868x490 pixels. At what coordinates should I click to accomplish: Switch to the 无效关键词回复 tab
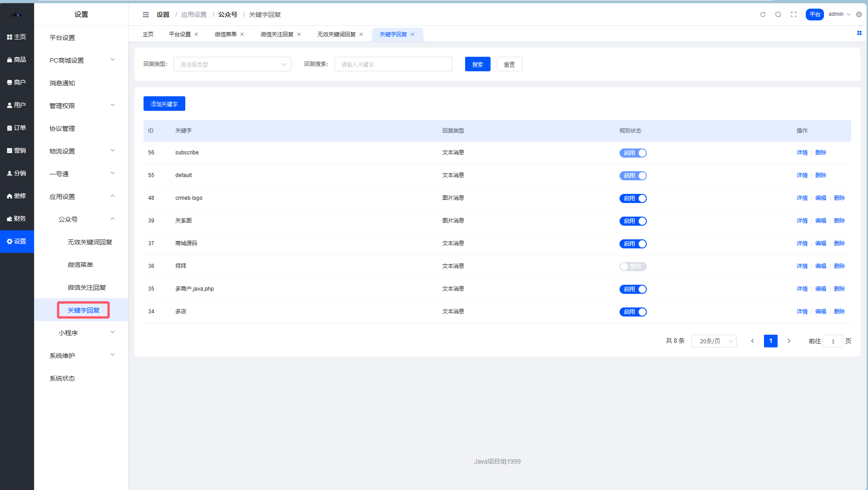[x=336, y=35]
